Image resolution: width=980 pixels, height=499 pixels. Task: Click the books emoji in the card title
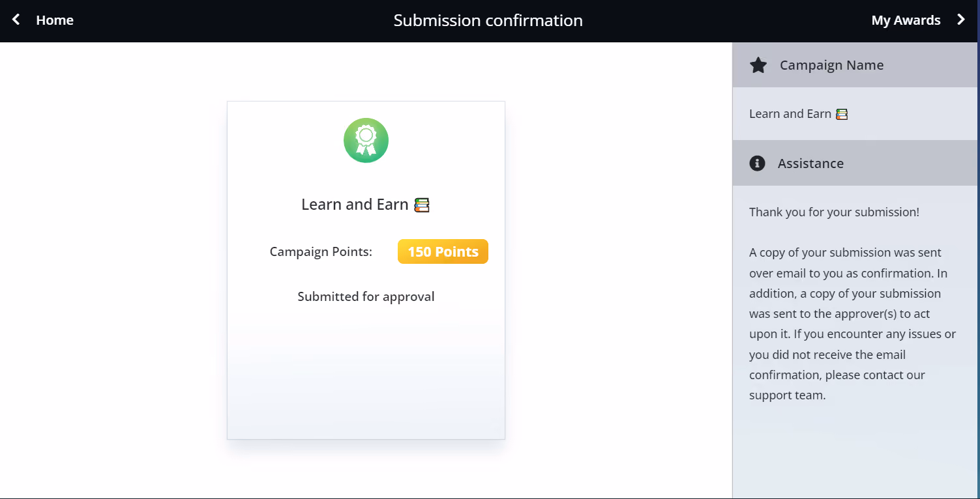(x=422, y=205)
